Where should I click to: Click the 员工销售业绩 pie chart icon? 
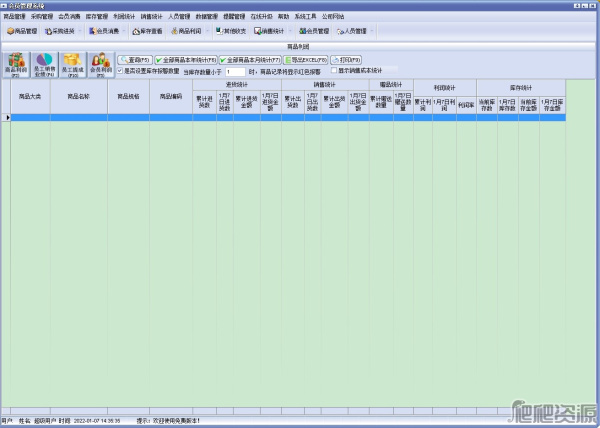tap(43, 65)
